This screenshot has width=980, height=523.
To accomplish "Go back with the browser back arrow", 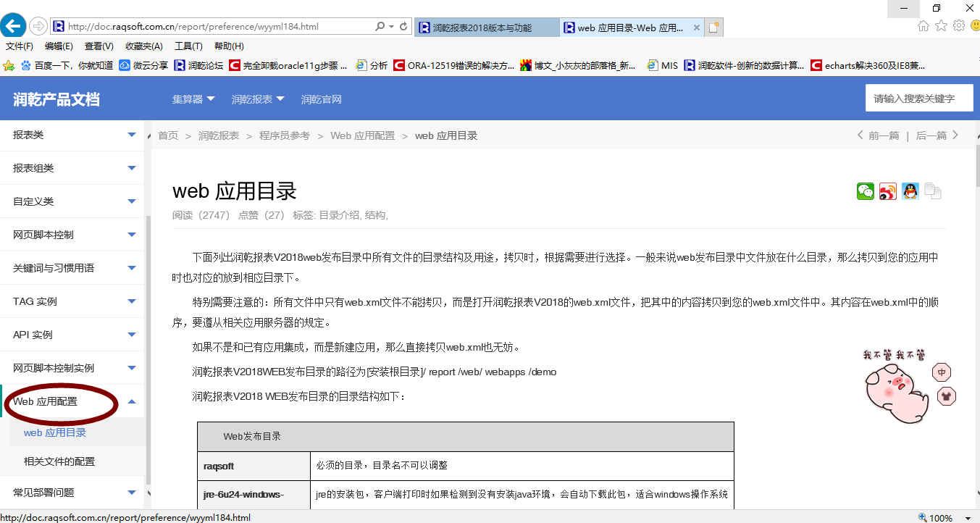I will pyautogui.click(x=13, y=26).
